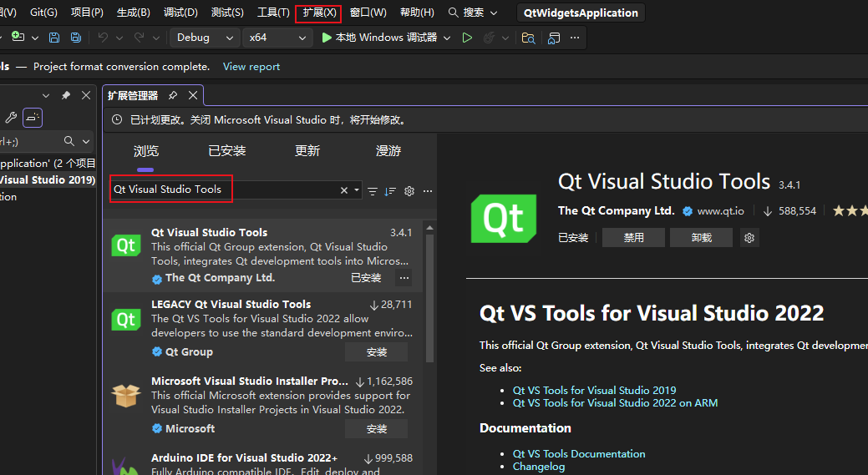Click the toolbar overflow ellipsis icon
868x475 pixels.
pos(575,38)
